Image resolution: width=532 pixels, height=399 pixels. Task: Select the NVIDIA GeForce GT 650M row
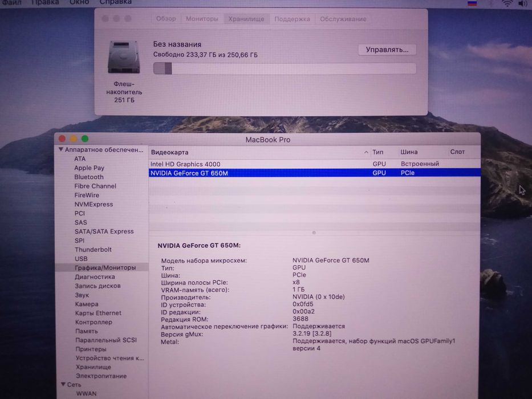315,173
